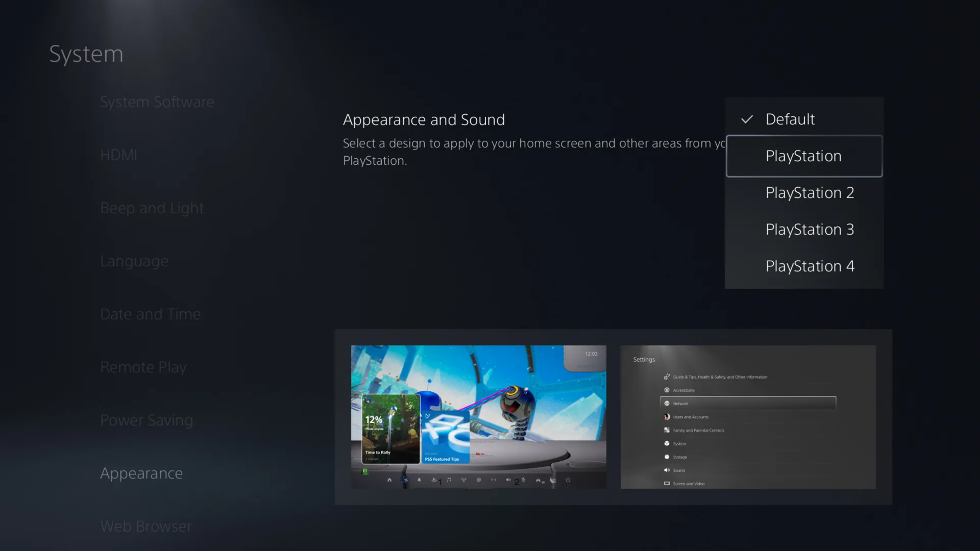Viewport: 980px width, 551px height.
Task: Open Network via its globe icon in Settings preview
Action: (667, 404)
